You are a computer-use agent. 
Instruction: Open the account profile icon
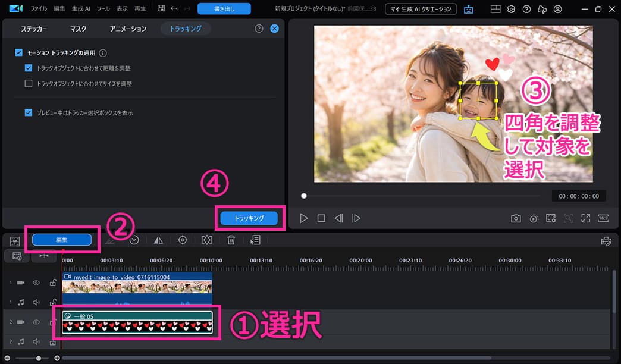[557, 9]
